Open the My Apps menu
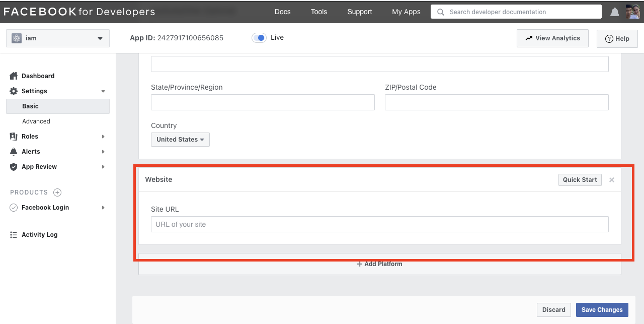This screenshot has height=324, width=644. pos(406,12)
